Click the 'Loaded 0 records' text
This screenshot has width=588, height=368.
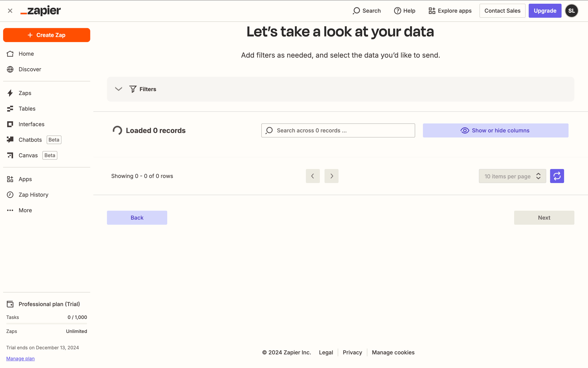(x=156, y=131)
